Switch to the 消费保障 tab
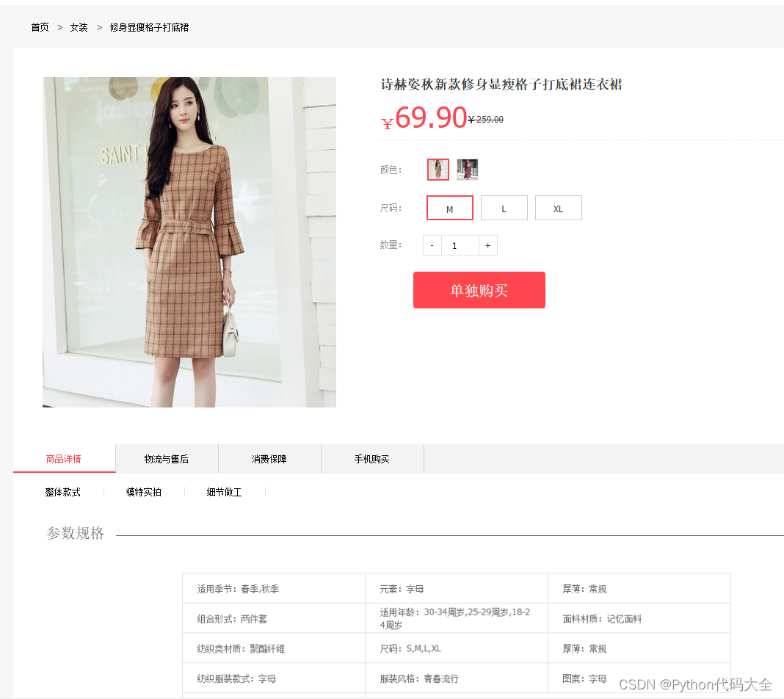Image resolution: width=784 pixels, height=699 pixels. [269, 459]
